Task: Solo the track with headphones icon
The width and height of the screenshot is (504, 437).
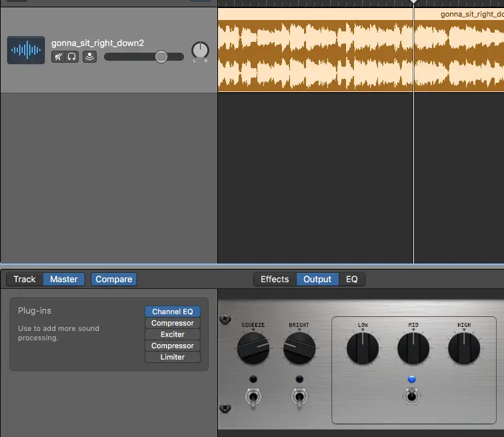Action: pos(72,57)
